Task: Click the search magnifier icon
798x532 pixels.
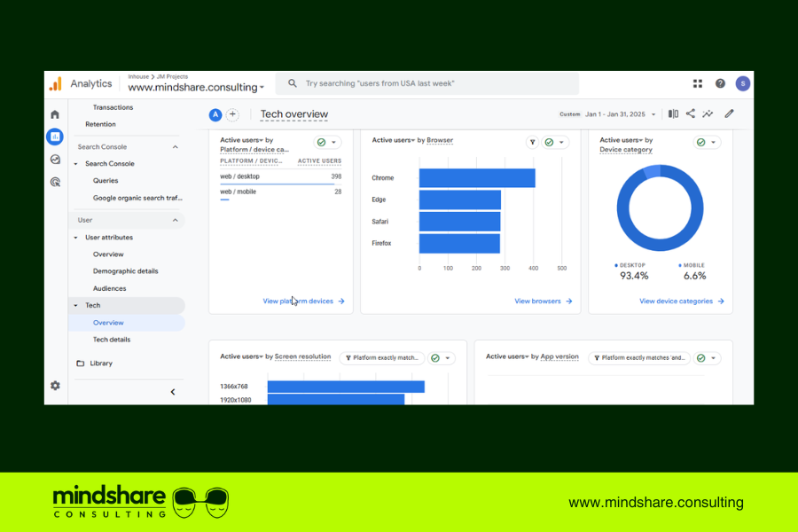Action: click(292, 83)
